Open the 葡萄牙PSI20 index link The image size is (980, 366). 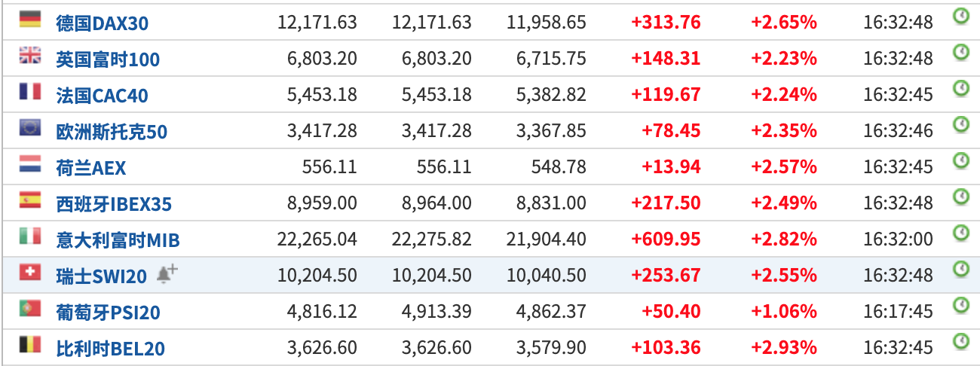pyautogui.click(x=109, y=313)
